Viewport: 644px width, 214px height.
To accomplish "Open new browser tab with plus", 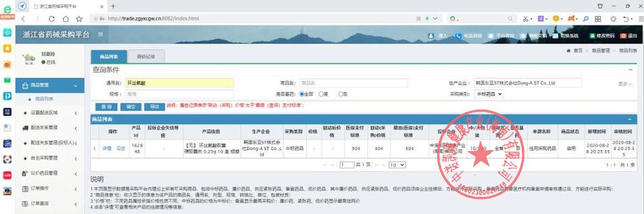I will pyautogui.click(x=113, y=6).
